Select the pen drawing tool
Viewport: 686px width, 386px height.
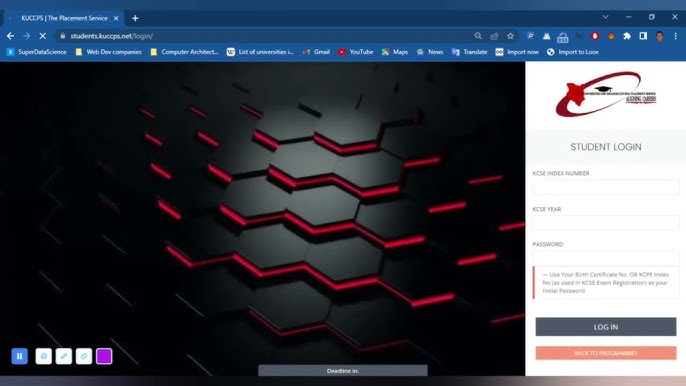click(64, 356)
